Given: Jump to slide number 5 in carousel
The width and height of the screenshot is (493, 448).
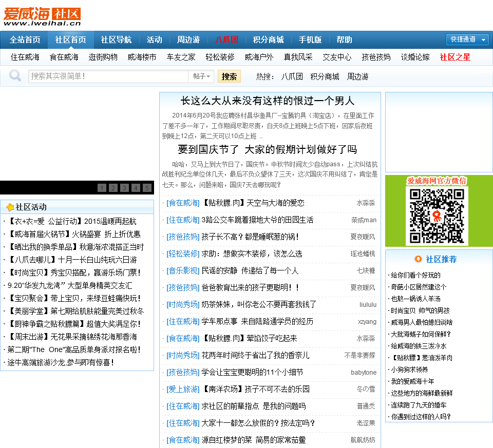Looking at the screenshot, I should [147, 188].
